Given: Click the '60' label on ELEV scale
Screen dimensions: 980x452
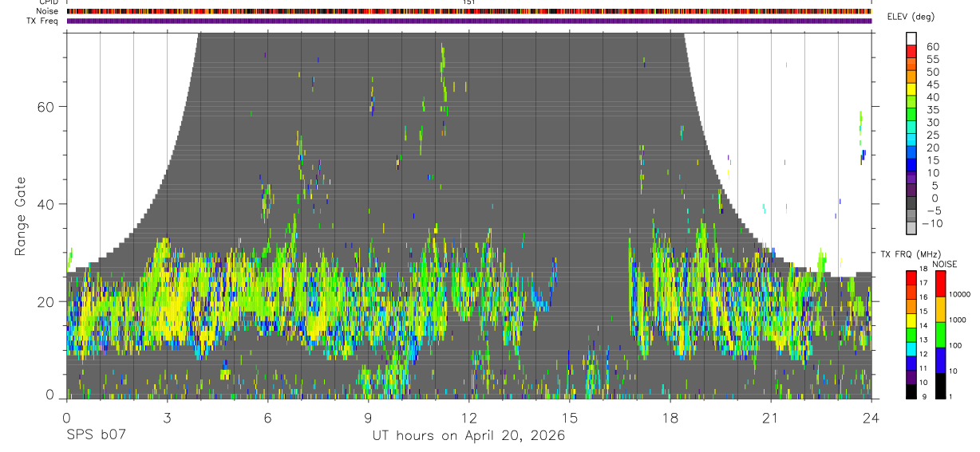Looking at the screenshot, I should [932, 47].
